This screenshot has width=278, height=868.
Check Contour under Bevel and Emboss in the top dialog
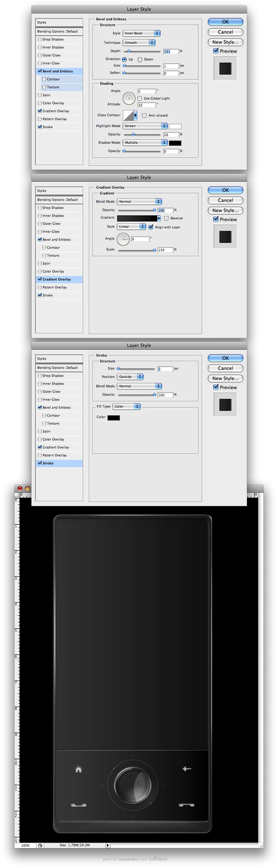pos(44,79)
